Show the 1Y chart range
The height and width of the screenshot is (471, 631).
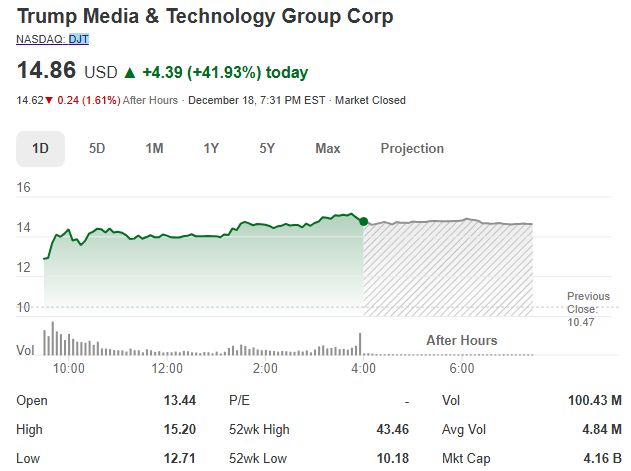point(211,148)
